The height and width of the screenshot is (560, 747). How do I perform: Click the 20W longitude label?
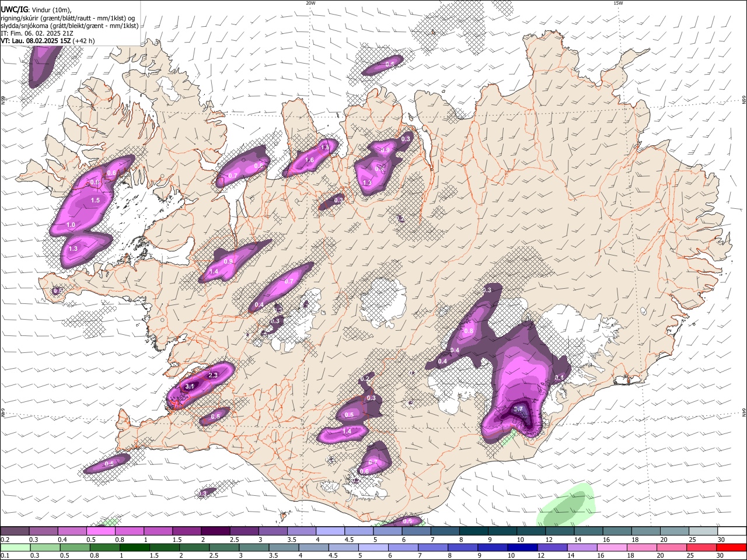[x=310, y=3]
